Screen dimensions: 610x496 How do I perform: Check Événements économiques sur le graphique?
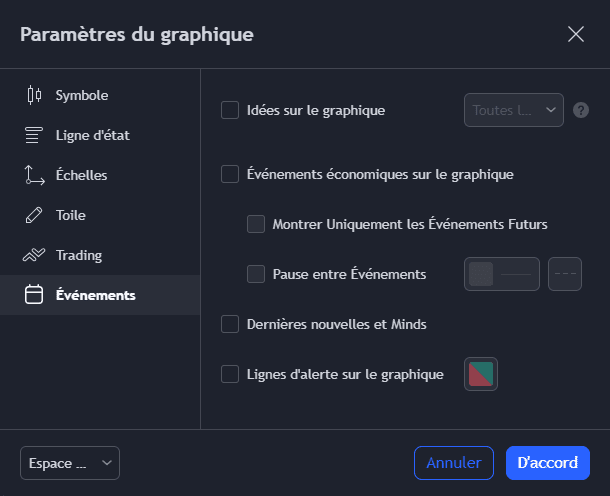click(230, 174)
